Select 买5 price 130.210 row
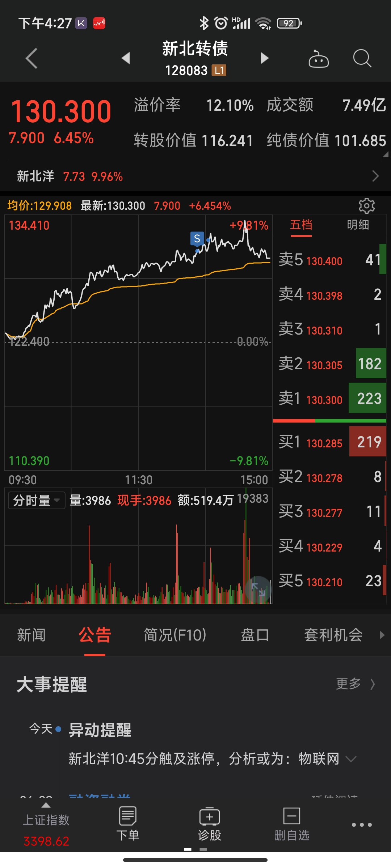The image size is (391, 868). pyautogui.click(x=329, y=581)
